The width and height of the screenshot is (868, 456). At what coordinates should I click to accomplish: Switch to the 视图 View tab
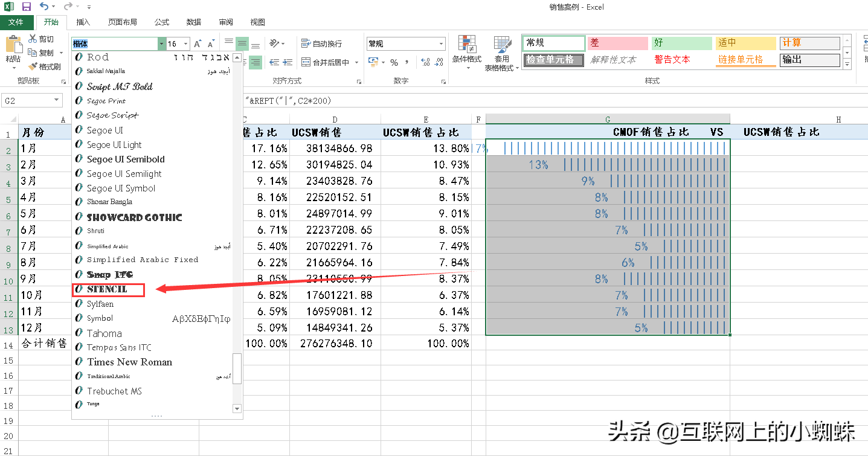pyautogui.click(x=258, y=22)
